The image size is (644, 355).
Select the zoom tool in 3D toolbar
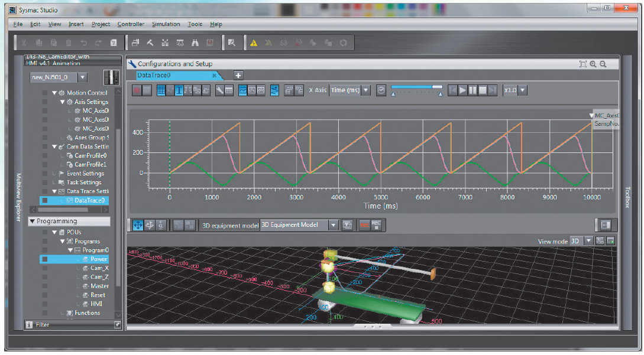(161, 225)
